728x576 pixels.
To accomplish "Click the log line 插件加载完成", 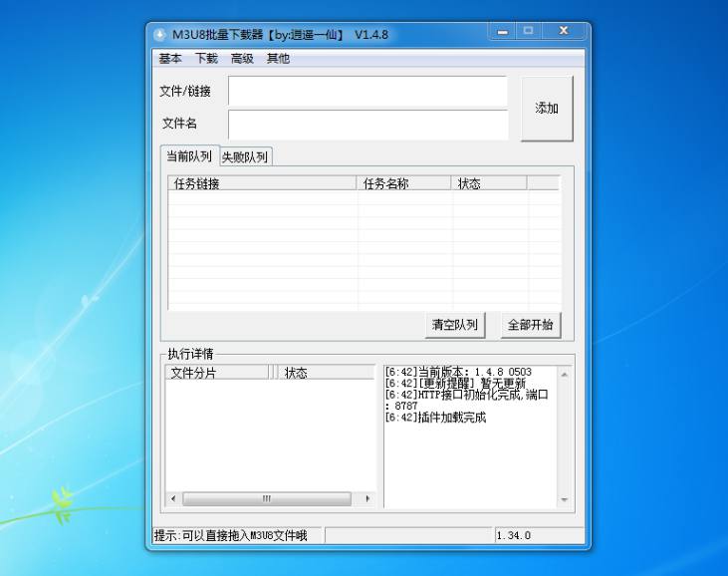I will click(435, 418).
